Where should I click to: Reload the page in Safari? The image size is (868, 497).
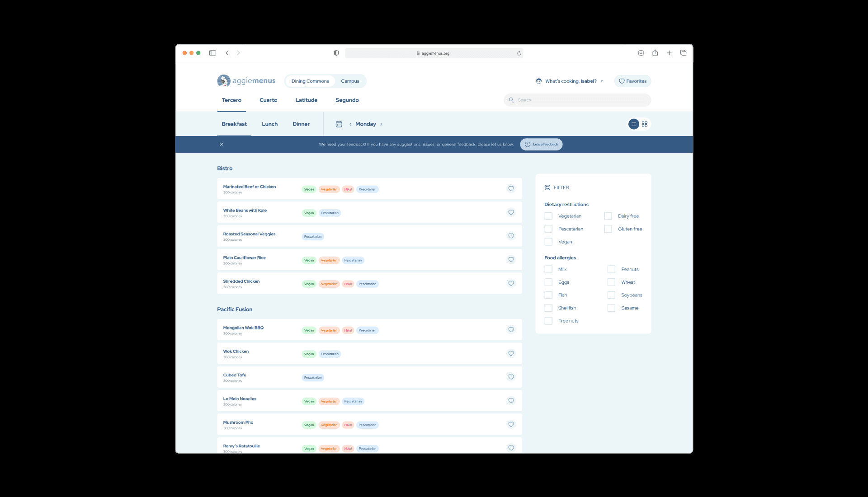[519, 53]
